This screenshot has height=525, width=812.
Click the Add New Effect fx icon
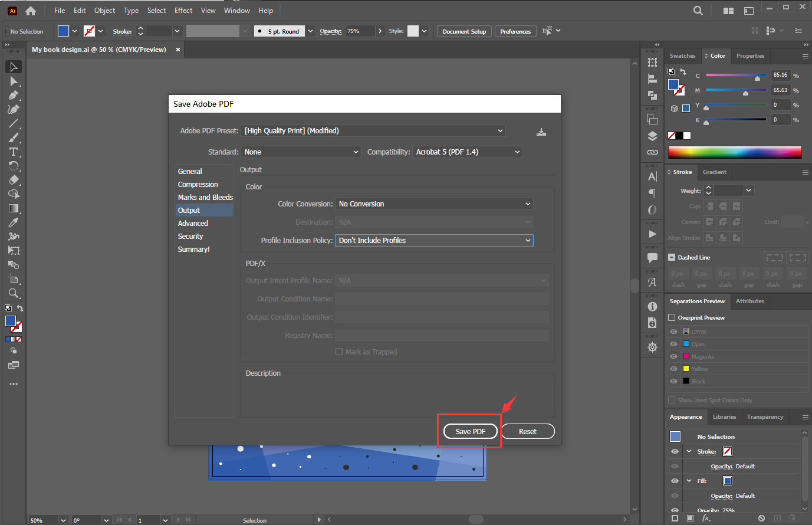(706, 518)
